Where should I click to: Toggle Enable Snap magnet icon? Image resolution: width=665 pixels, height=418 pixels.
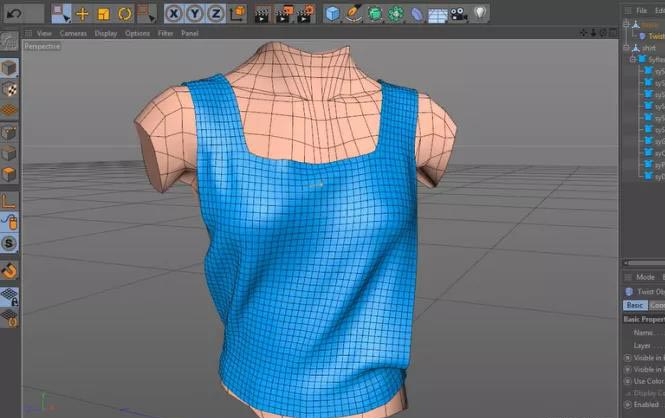coord(9,270)
